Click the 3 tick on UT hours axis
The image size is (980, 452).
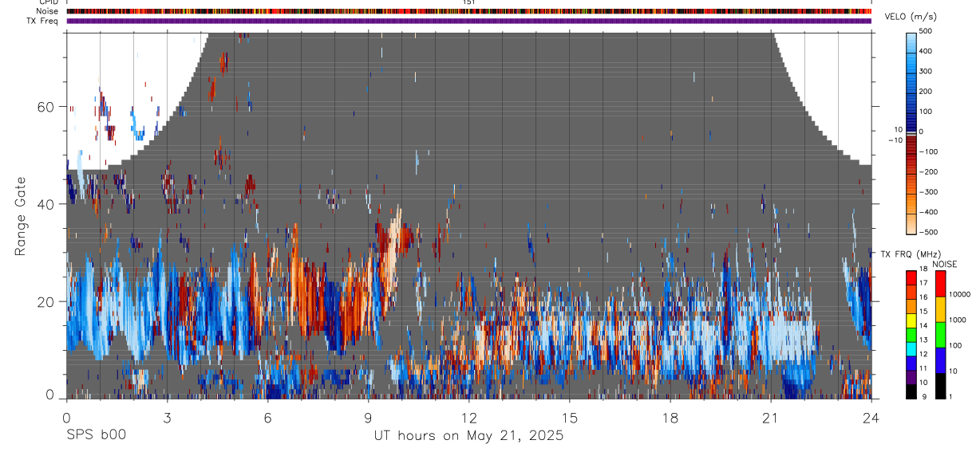point(167,418)
